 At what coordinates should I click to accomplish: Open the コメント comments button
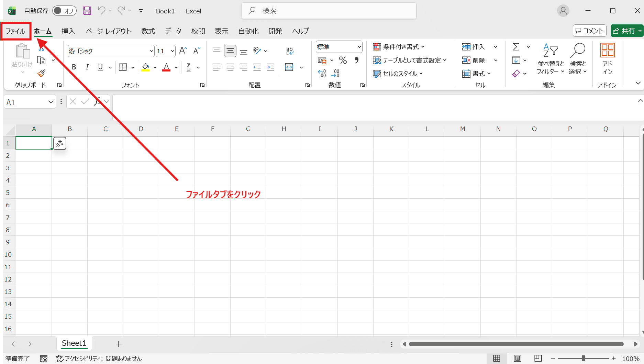pos(589,31)
